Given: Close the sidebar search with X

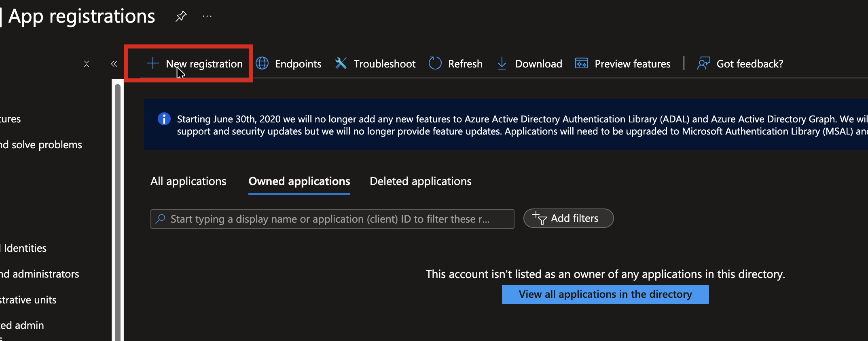Looking at the screenshot, I should click(87, 64).
